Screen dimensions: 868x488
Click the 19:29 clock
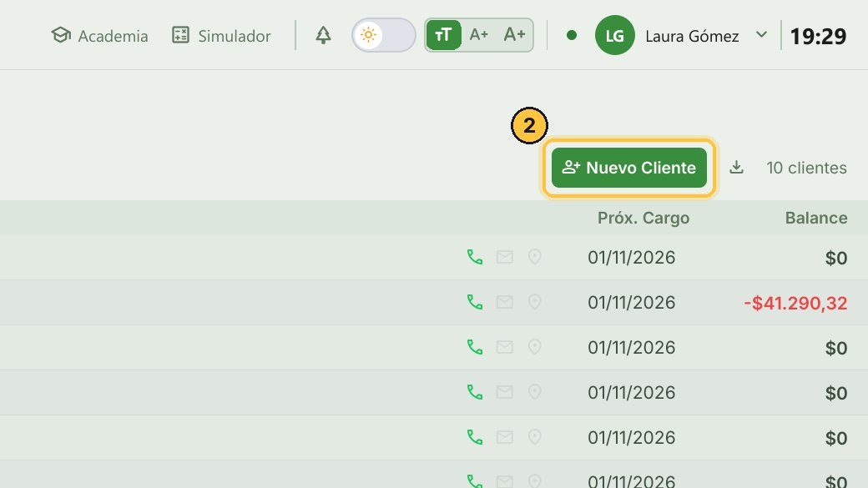click(818, 37)
